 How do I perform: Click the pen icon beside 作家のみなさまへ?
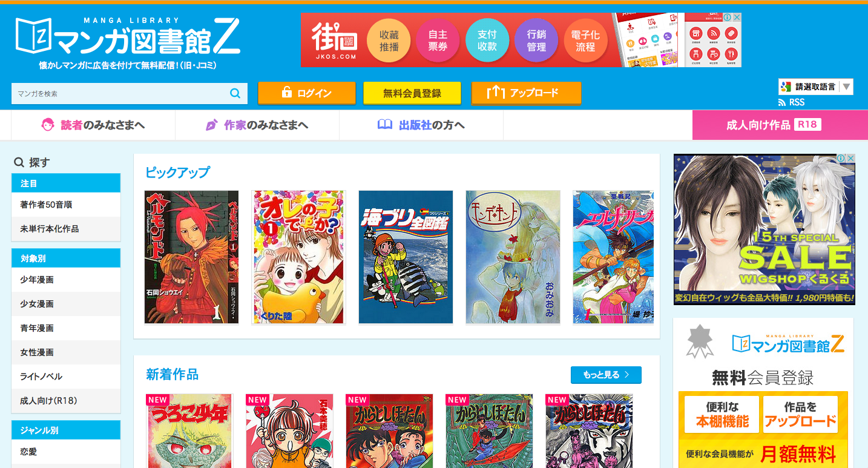[x=211, y=125]
